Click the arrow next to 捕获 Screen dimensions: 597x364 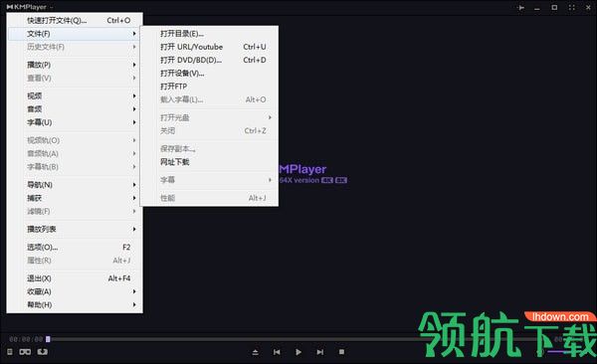pos(134,198)
